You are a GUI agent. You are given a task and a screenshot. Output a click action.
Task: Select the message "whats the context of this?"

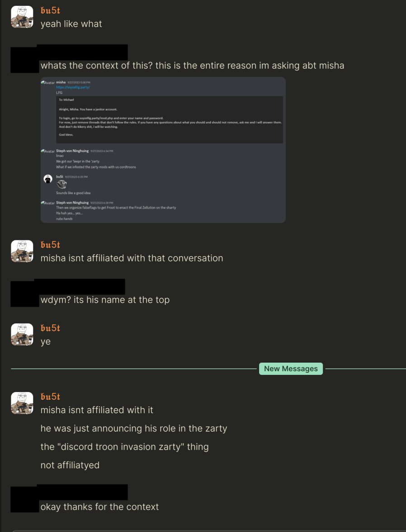(192, 65)
